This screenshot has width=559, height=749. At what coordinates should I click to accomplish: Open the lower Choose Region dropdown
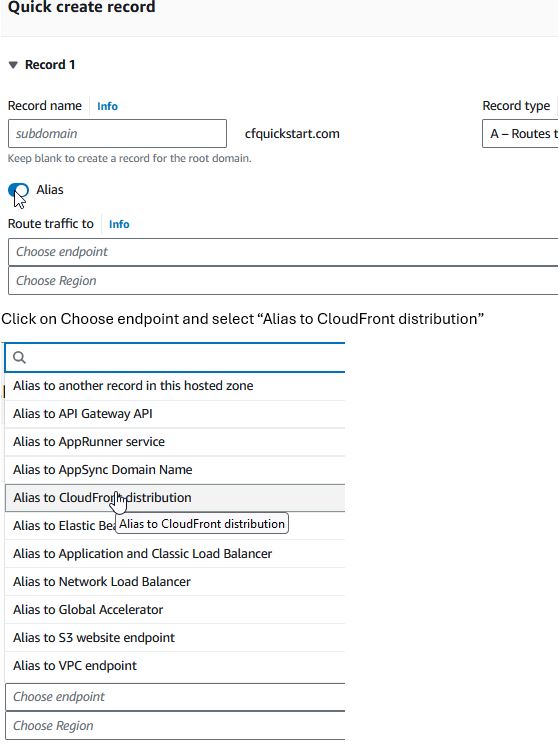(x=175, y=726)
